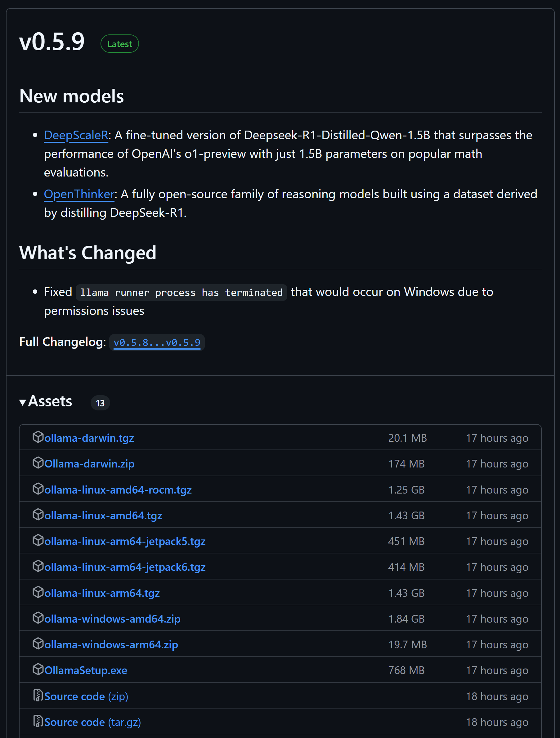The width and height of the screenshot is (560, 738).
Task: Download ollama-windows-arm64.zip
Action: pyautogui.click(x=111, y=645)
